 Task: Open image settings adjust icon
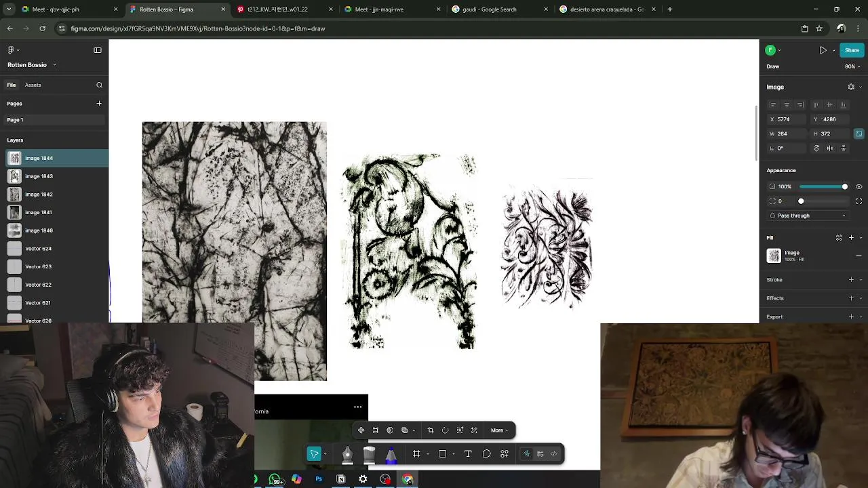point(851,87)
